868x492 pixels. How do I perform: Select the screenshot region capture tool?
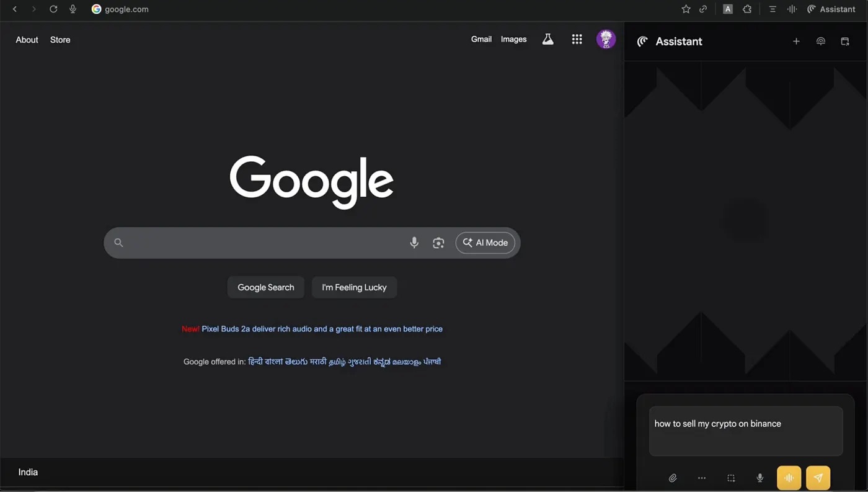[731, 478]
